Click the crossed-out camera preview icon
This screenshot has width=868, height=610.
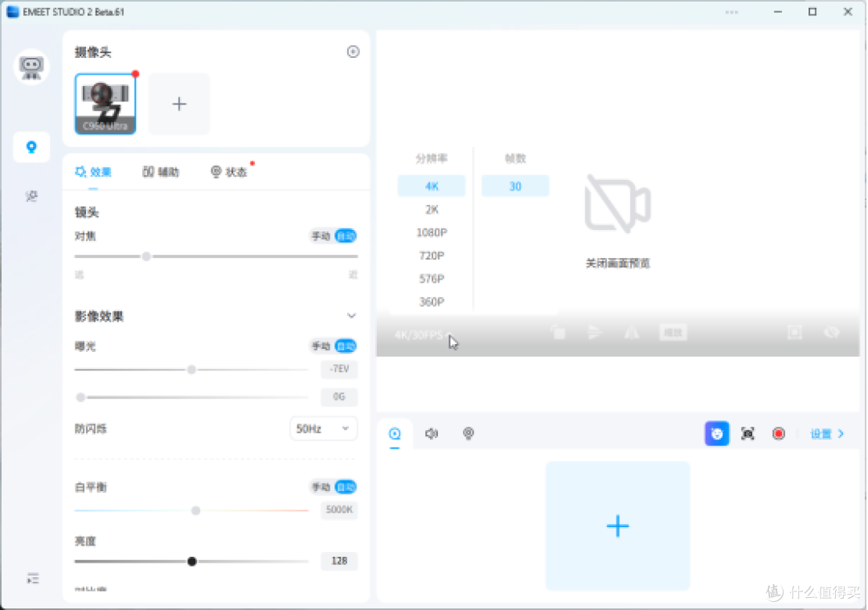pos(618,204)
